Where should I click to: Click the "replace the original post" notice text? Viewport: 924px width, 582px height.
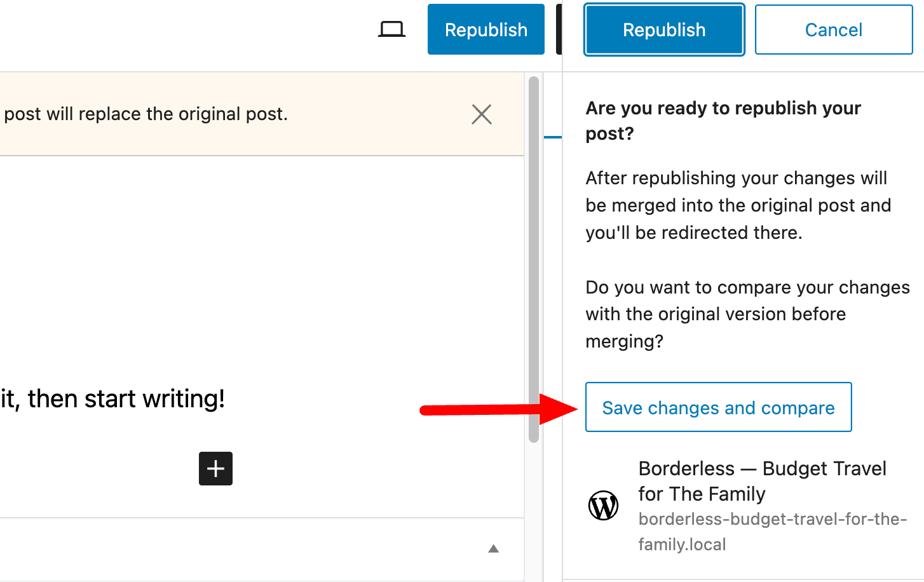point(146,114)
